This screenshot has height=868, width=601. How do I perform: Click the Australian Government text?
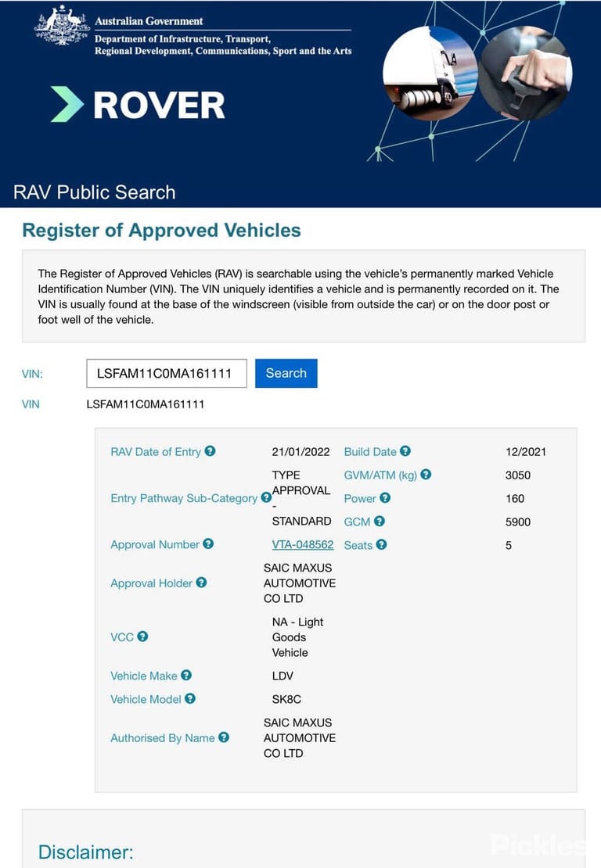[149, 21]
